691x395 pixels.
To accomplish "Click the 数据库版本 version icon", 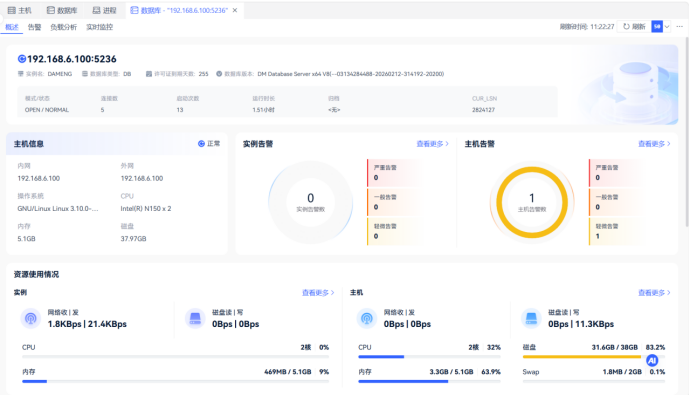I will click(x=219, y=74).
